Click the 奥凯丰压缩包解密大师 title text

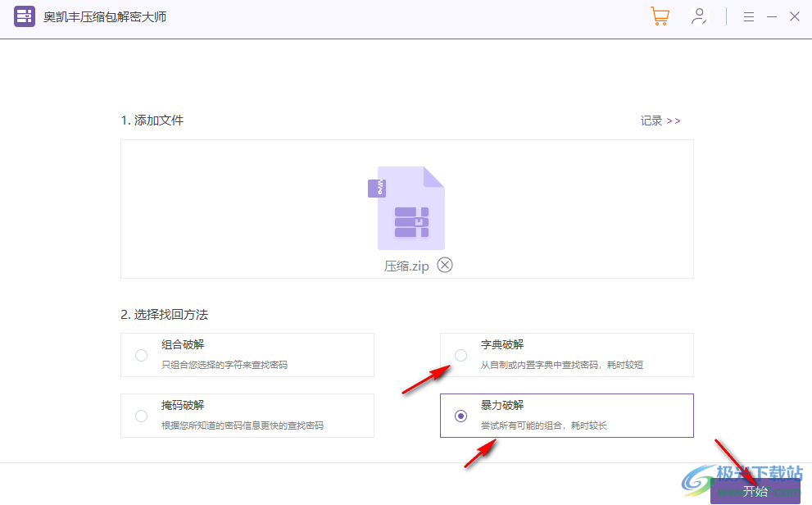[x=105, y=17]
